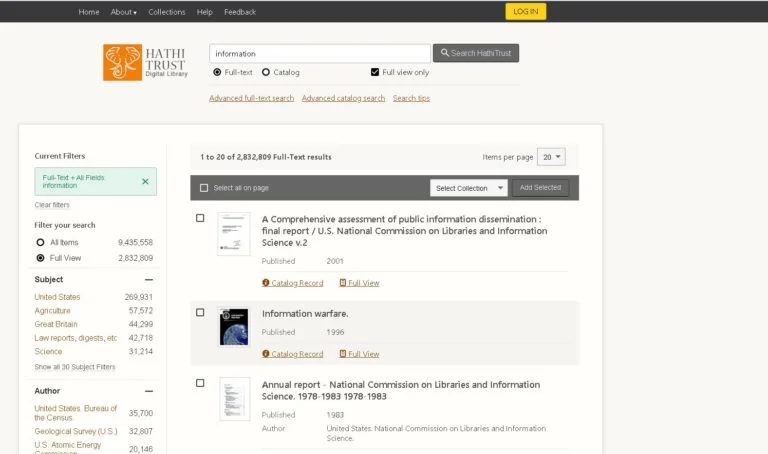Open the Advanced full-text search link
Image resolution: width=768 pixels, height=454 pixels.
(251, 98)
